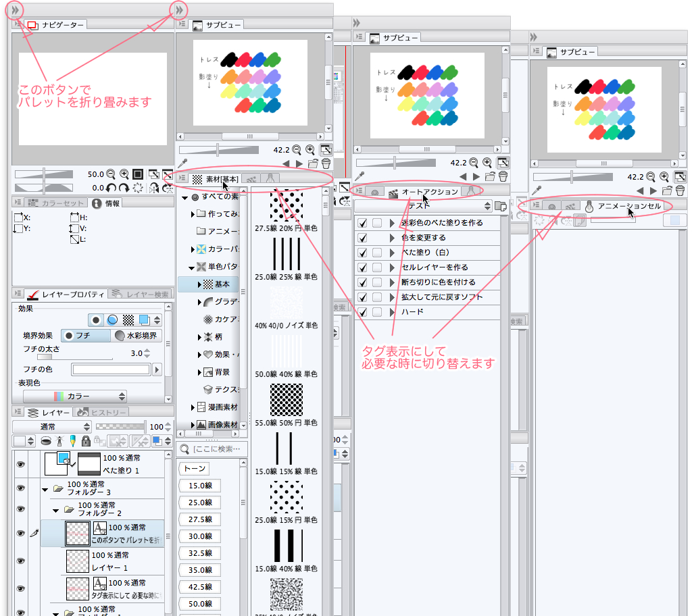This screenshot has width=694, height=616.
Task: Click the 42.5線 tag button
Action: 199,587
